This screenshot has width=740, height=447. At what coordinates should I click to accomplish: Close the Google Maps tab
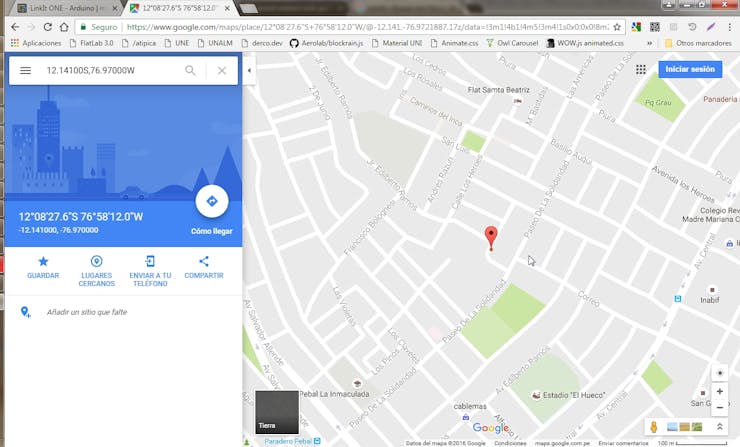coord(227,8)
